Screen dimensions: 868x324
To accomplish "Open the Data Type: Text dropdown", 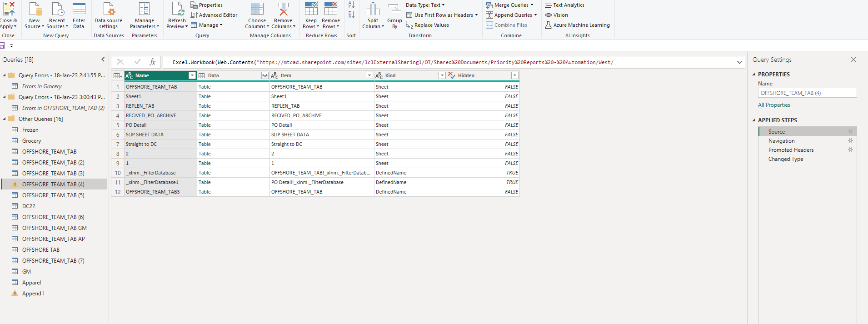I will coord(425,5).
